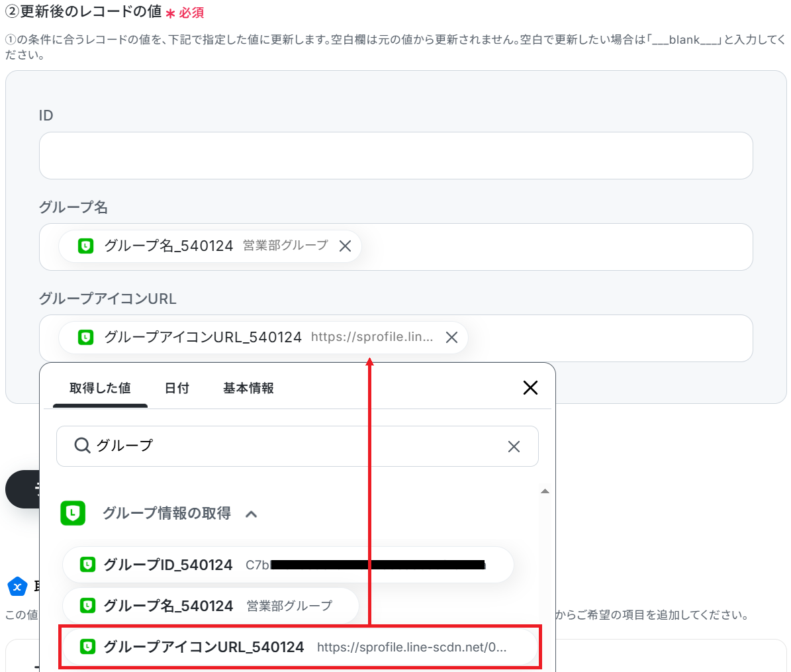791x672 pixels.
Task: Open the 基本情報 tab
Action: coord(248,389)
